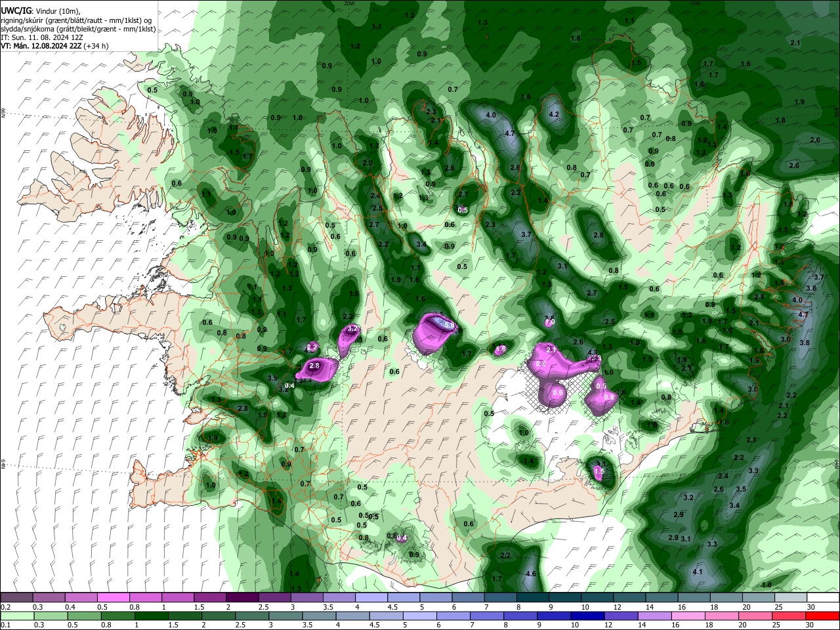The image size is (840, 630).
Task: Click the '4.6' precipitation value on the south coast
Action: pos(532,574)
